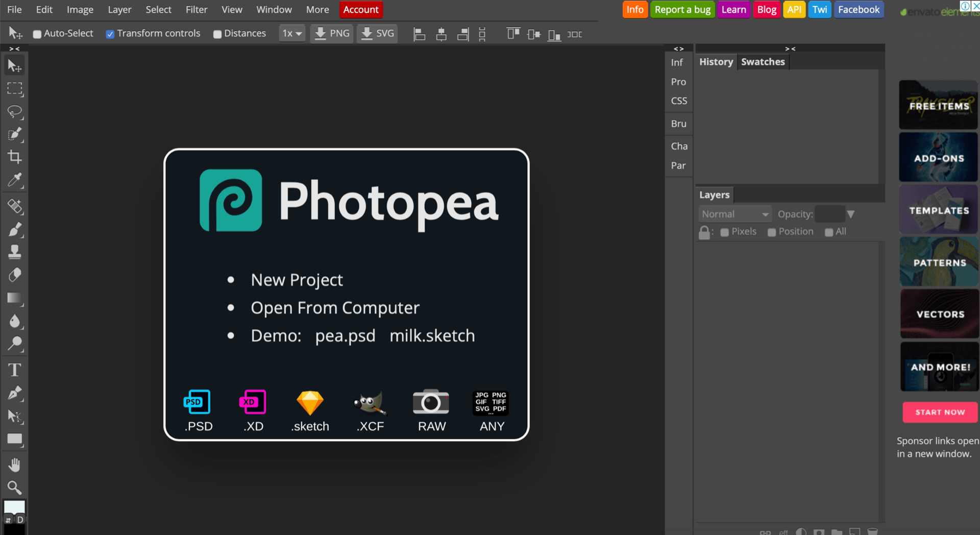Switch to the History tab

coord(716,62)
